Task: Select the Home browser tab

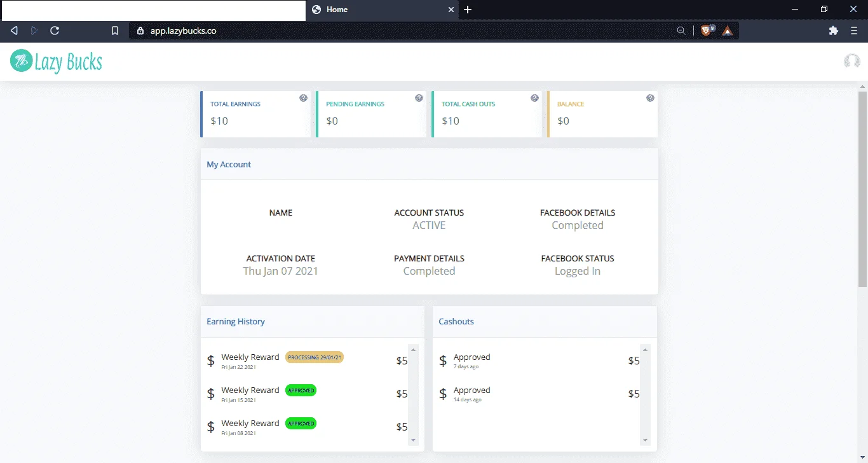Action: (382, 10)
